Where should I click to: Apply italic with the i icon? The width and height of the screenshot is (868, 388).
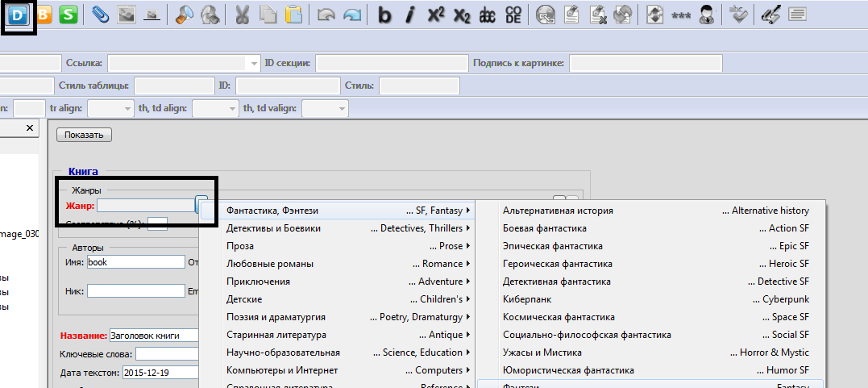(x=410, y=15)
